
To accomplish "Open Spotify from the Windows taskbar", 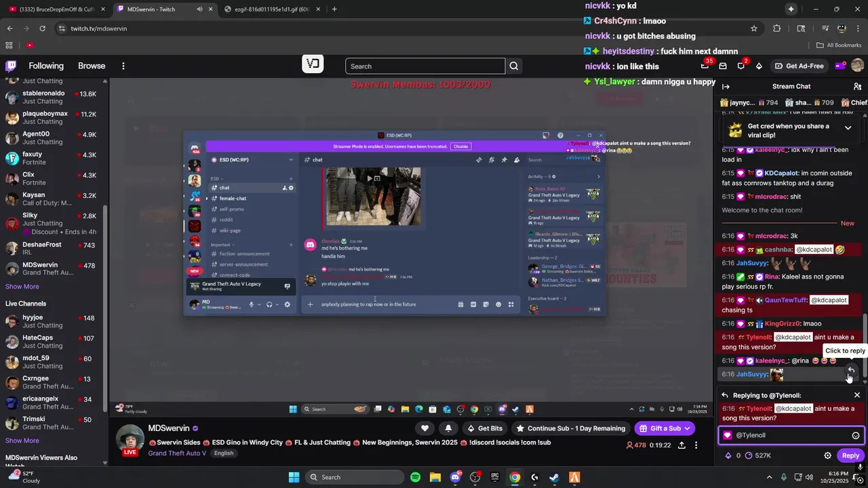I will tap(415, 477).
